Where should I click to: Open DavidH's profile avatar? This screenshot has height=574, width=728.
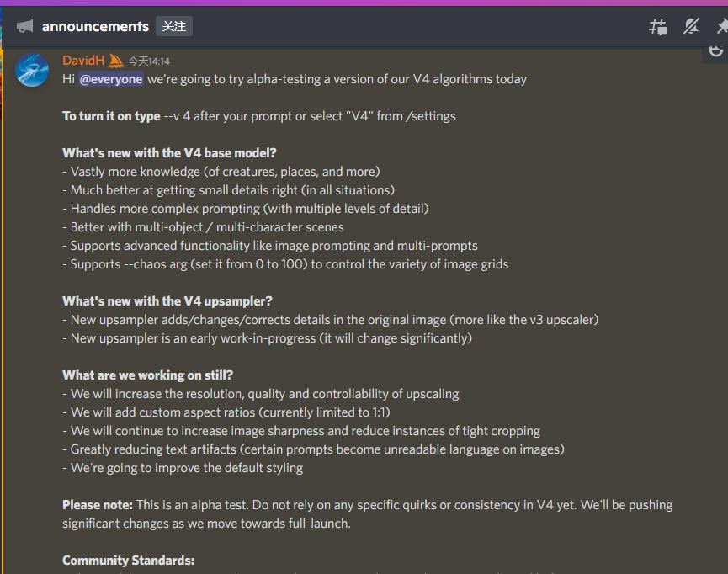coord(33,70)
